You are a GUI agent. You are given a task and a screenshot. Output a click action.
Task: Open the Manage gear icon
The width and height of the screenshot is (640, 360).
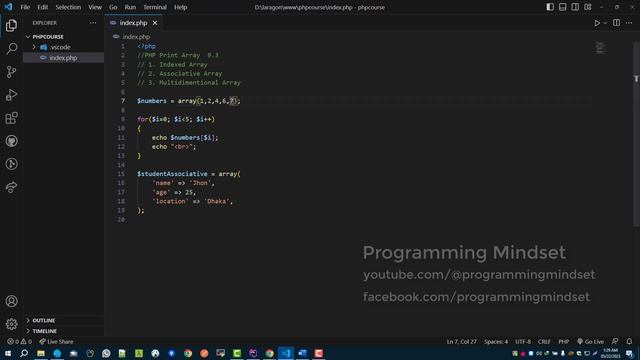pos(11,324)
